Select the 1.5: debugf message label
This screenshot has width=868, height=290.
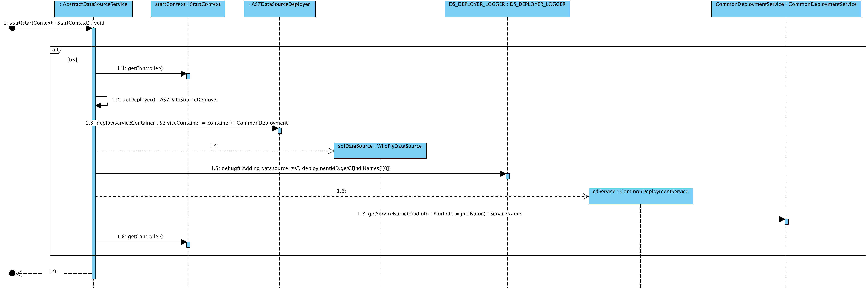[x=301, y=168]
